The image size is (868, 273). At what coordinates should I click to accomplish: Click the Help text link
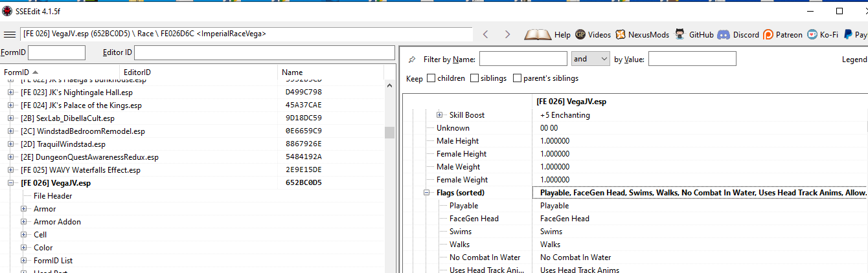click(562, 35)
